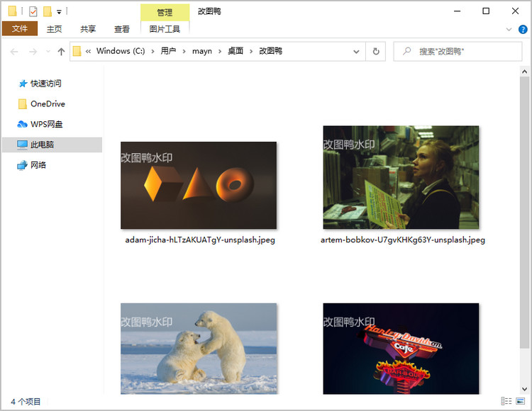This screenshot has width=532, height=411.
Task: Open the 文件 menu tab
Action: [x=20, y=29]
